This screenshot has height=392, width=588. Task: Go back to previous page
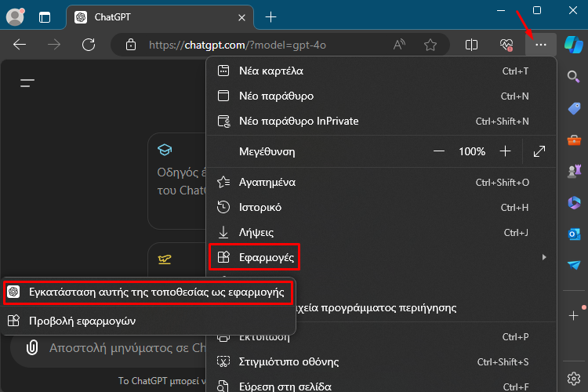[20, 45]
